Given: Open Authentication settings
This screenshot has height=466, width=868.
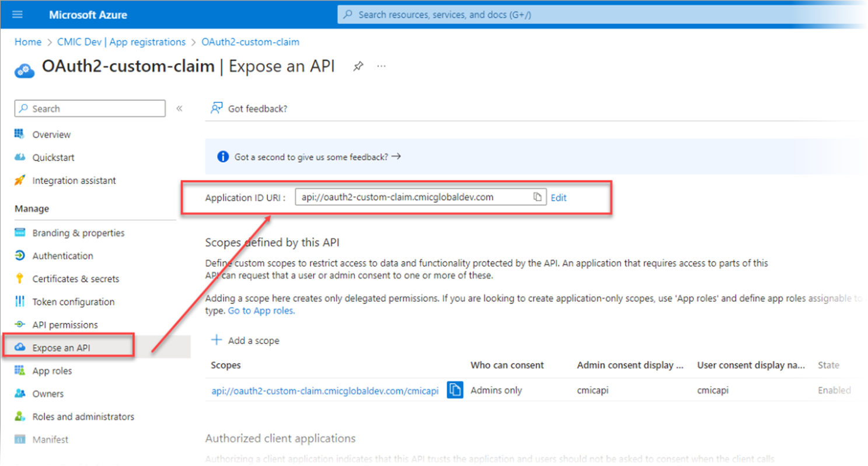Looking at the screenshot, I should click(x=62, y=256).
